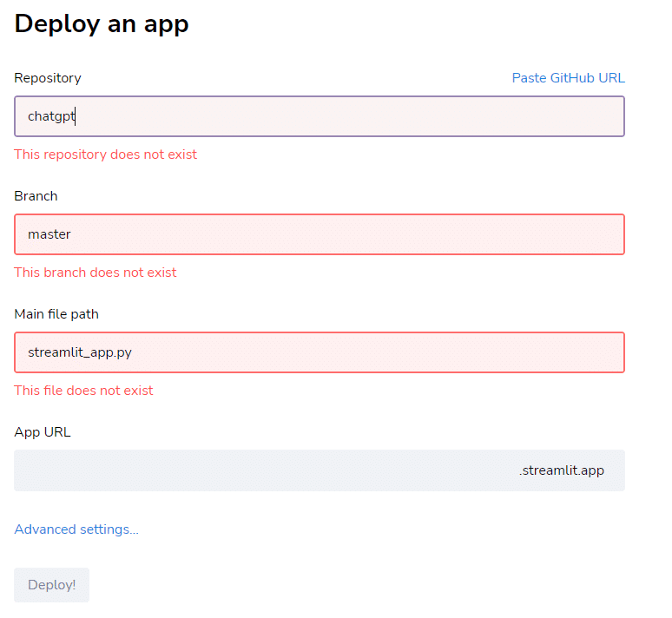Select the 'This repository does not exist' error text
Screen dimensions: 672x618
pos(105,154)
